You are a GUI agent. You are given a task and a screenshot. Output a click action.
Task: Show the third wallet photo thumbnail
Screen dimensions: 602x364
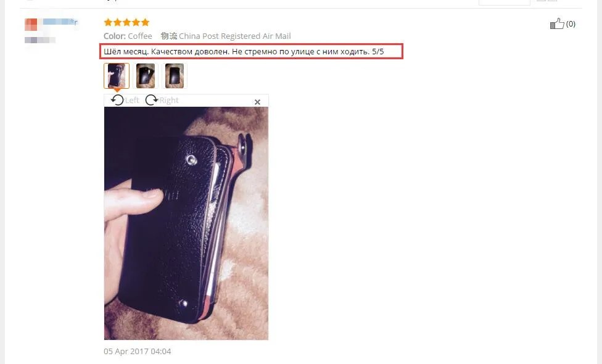pyautogui.click(x=175, y=76)
